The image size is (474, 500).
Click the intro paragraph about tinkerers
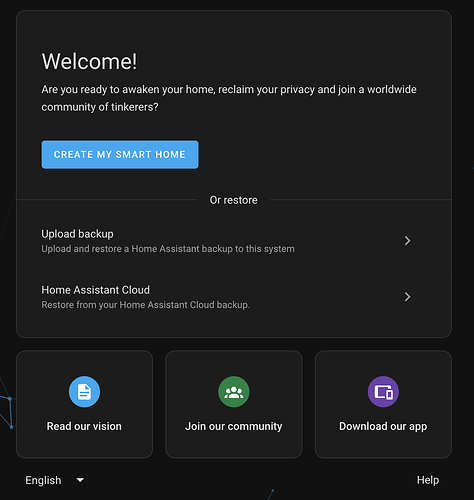point(229,98)
